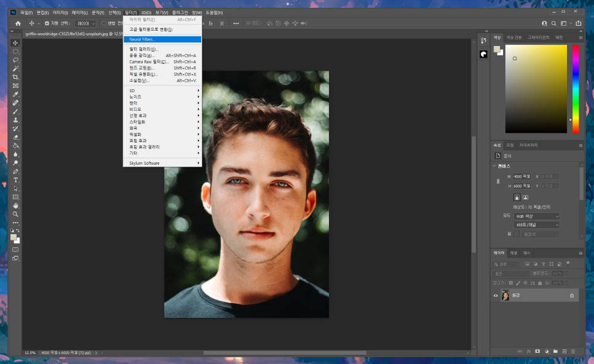Select the Eyedropper tool

point(15,94)
